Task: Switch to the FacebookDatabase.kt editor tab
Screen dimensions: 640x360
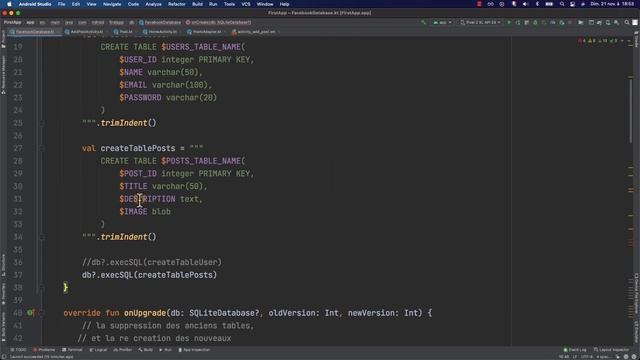Action: [x=35, y=31]
